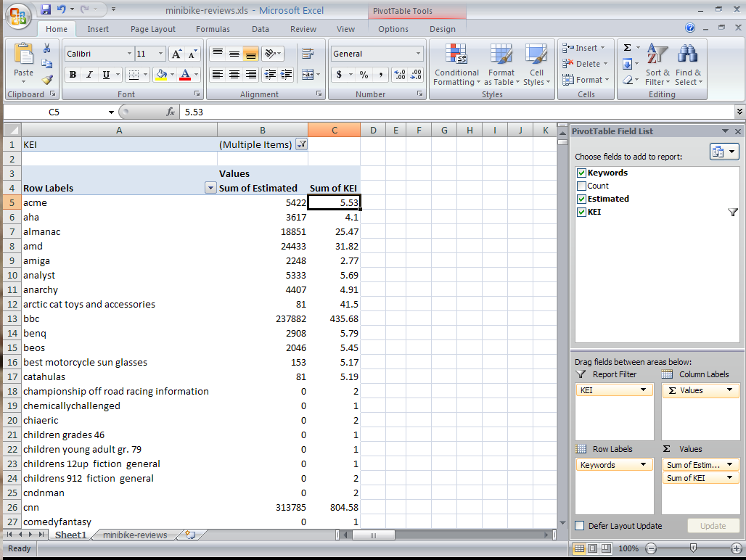The width and height of the screenshot is (746, 560).
Task: Toggle Defer Layout Update checkbox
Action: (x=580, y=526)
